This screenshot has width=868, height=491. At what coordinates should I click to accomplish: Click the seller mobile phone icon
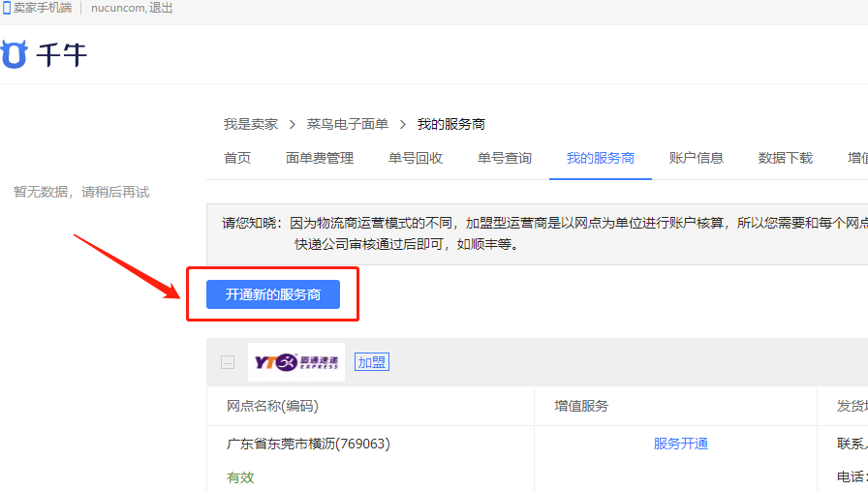6,8
